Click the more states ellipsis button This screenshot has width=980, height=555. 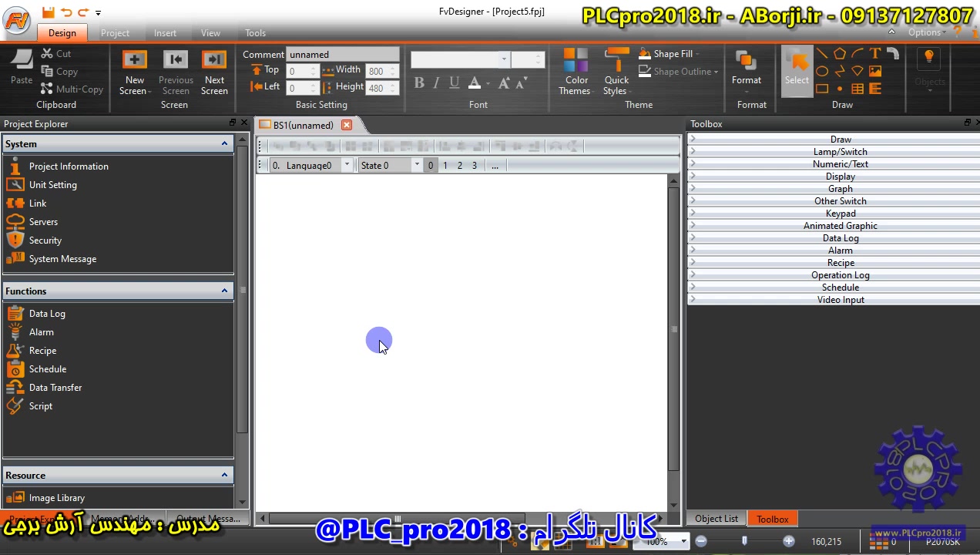pos(495,166)
